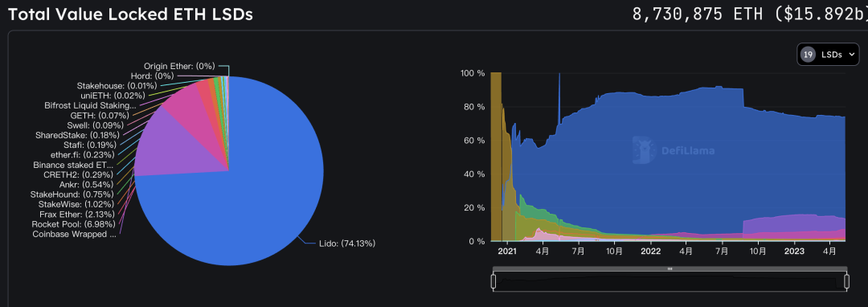Open the LSDs dropdown selector

click(x=828, y=54)
